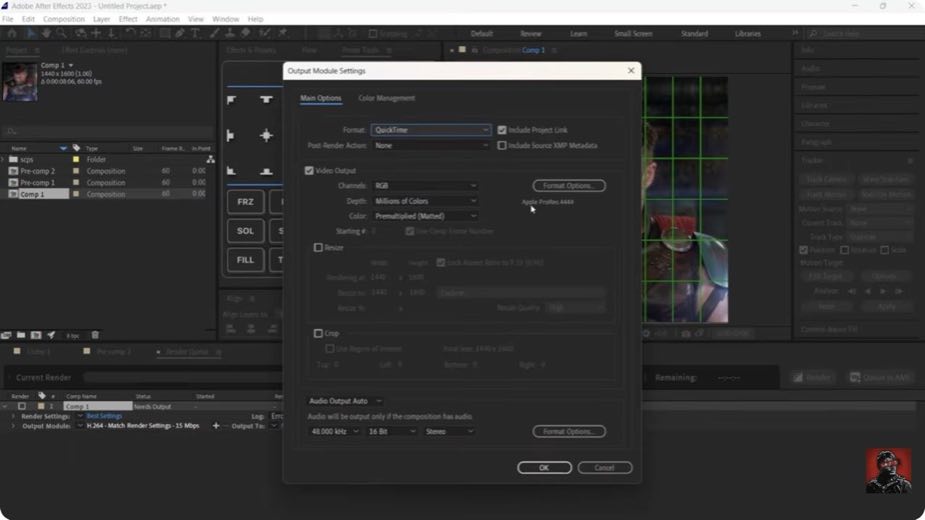The height and width of the screenshot is (520, 925).
Task: Select the Puppet Pin tool
Action: pyautogui.click(x=283, y=34)
